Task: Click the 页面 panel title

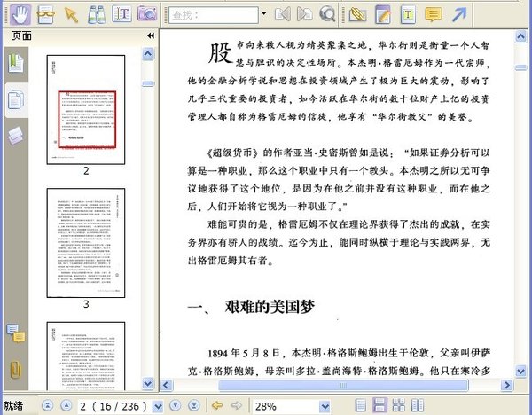Action: tap(21, 35)
